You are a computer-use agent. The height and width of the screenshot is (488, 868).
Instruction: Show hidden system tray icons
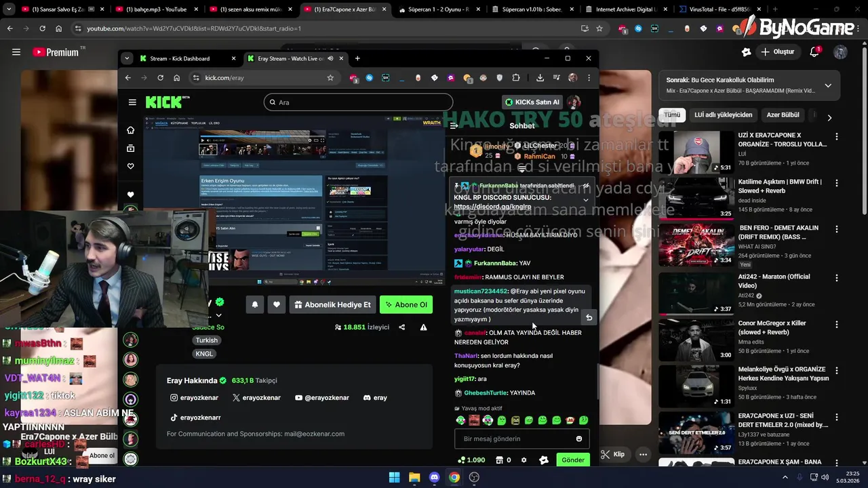[x=785, y=477]
